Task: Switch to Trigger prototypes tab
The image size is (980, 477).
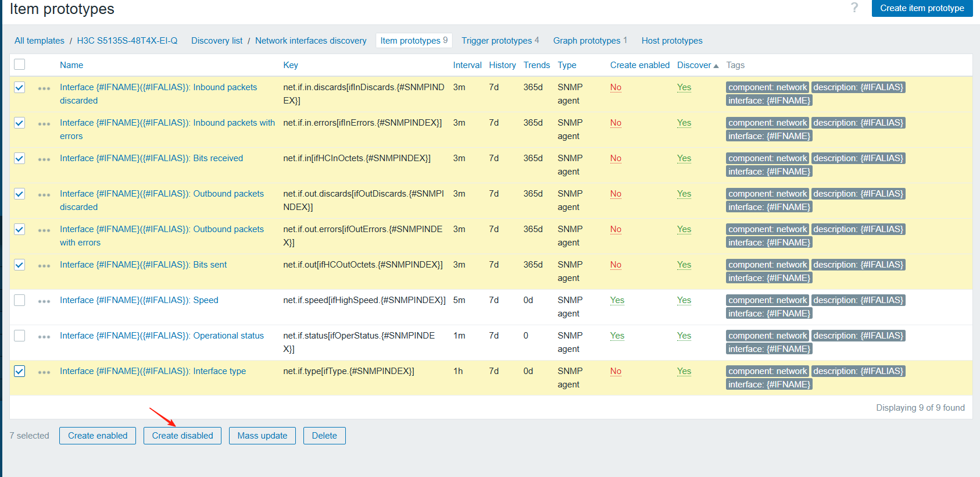Action: pyautogui.click(x=496, y=41)
